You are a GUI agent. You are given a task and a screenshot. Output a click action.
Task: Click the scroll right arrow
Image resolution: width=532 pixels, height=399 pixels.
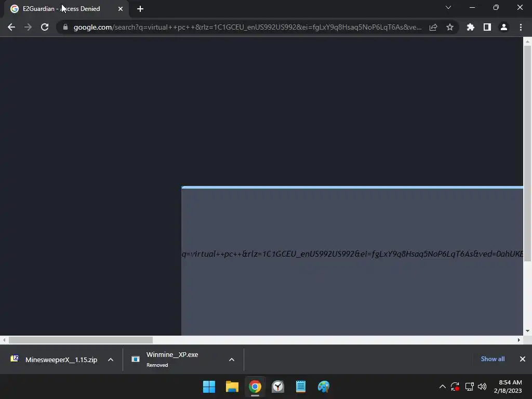(519, 340)
